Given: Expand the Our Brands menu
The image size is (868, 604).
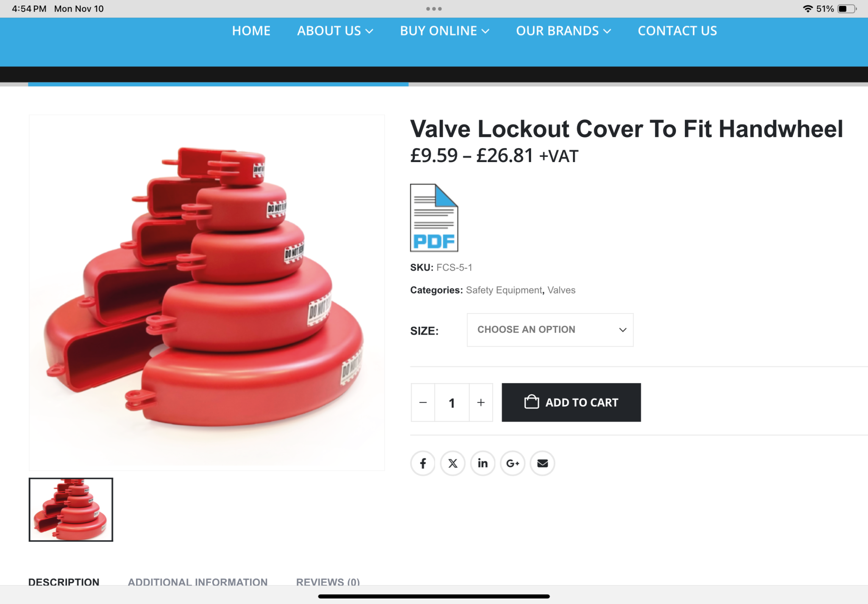Looking at the screenshot, I should (x=564, y=31).
